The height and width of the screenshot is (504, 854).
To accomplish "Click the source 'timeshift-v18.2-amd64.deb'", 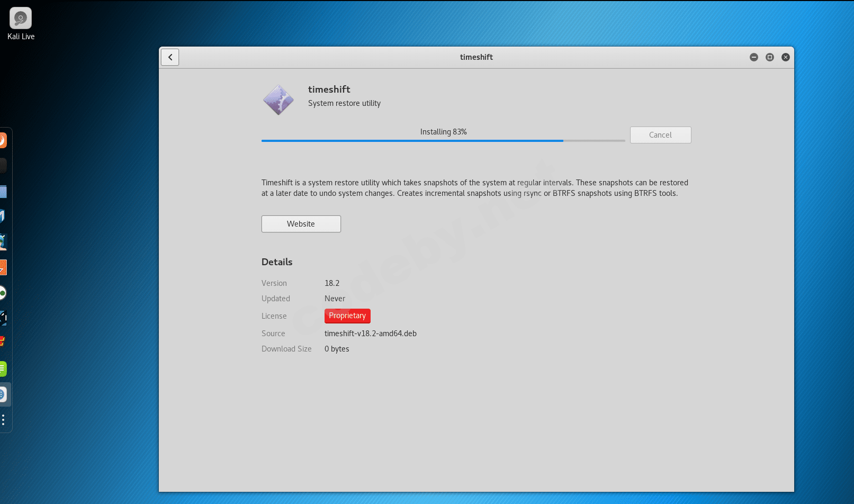I will coord(371,334).
